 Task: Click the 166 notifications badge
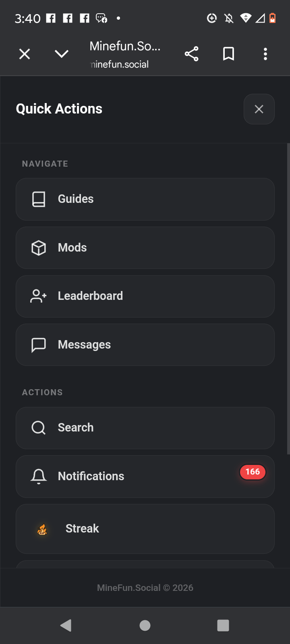click(x=253, y=472)
